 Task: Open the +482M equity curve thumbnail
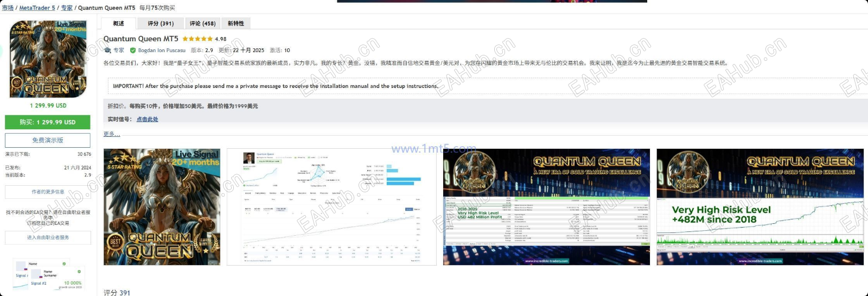click(x=760, y=207)
